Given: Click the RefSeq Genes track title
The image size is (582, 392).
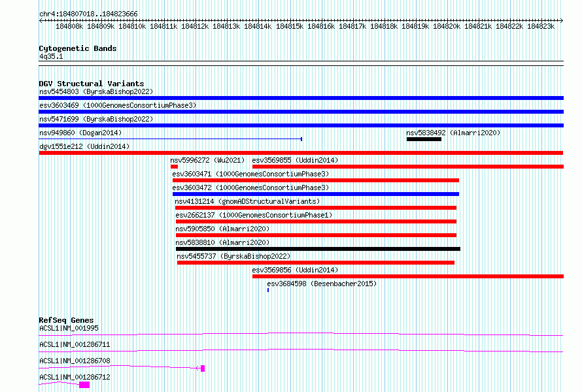Looking at the screenshot, I should pos(66,320).
